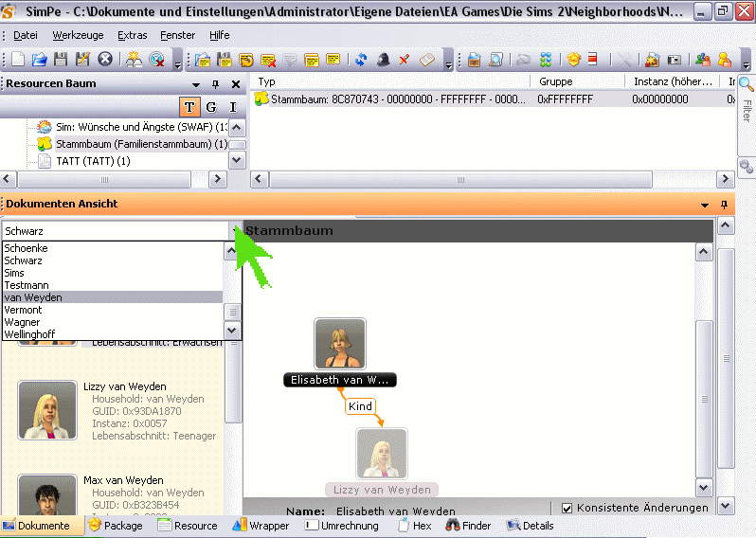Toggle the T view button in Resourcen Baum
Image resolution: width=756 pixels, height=538 pixels.
click(x=190, y=107)
